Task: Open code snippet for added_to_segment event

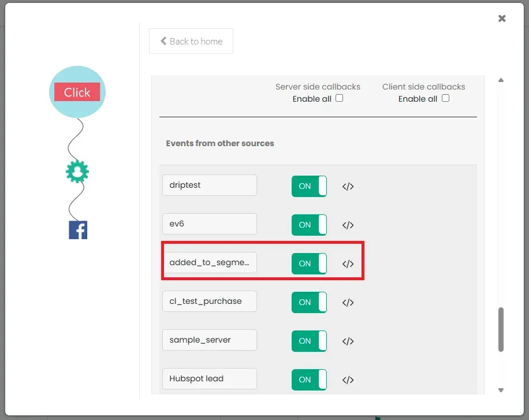Action: click(x=348, y=263)
